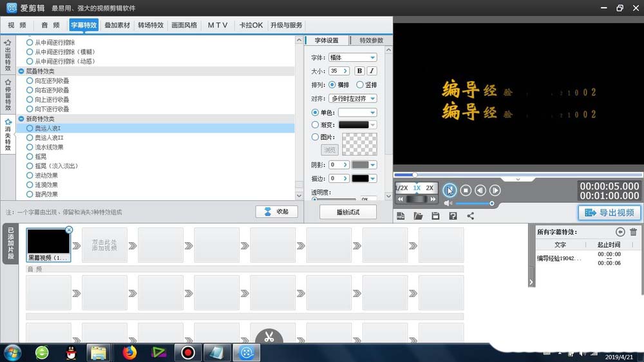This screenshot has height=362, width=644.
Task: Click the 导出视频 export button
Action: [x=609, y=213]
